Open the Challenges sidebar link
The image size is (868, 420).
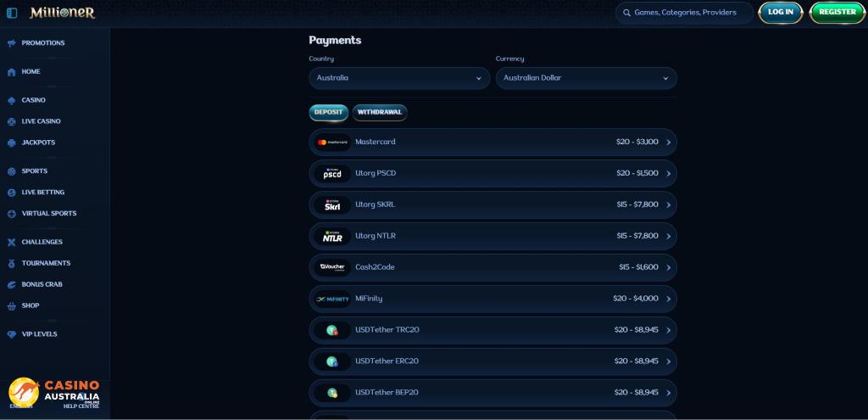click(42, 242)
